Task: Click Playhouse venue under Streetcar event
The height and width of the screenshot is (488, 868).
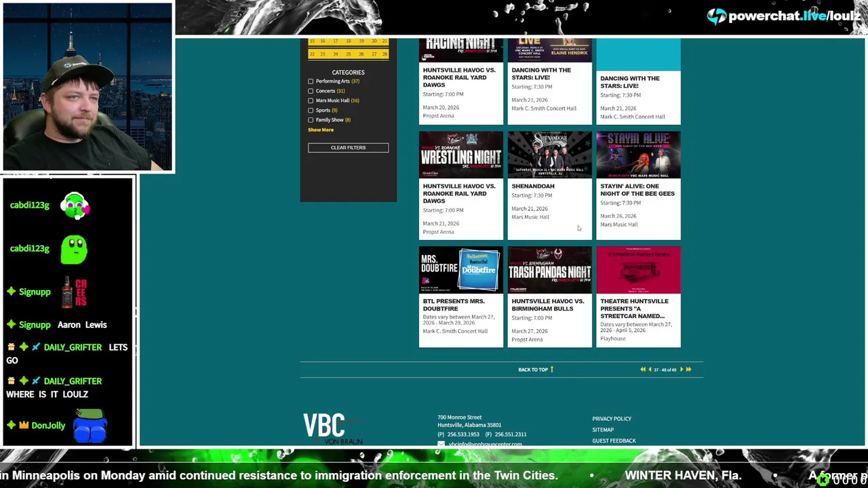Action: click(612, 339)
